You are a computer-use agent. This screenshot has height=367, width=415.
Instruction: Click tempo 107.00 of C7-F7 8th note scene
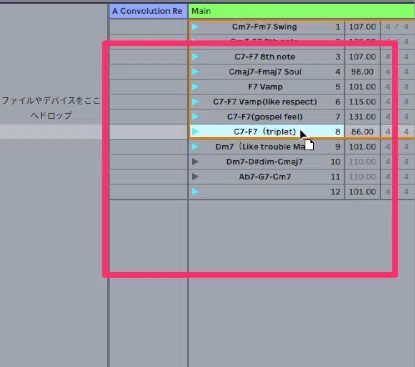[362, 57]
